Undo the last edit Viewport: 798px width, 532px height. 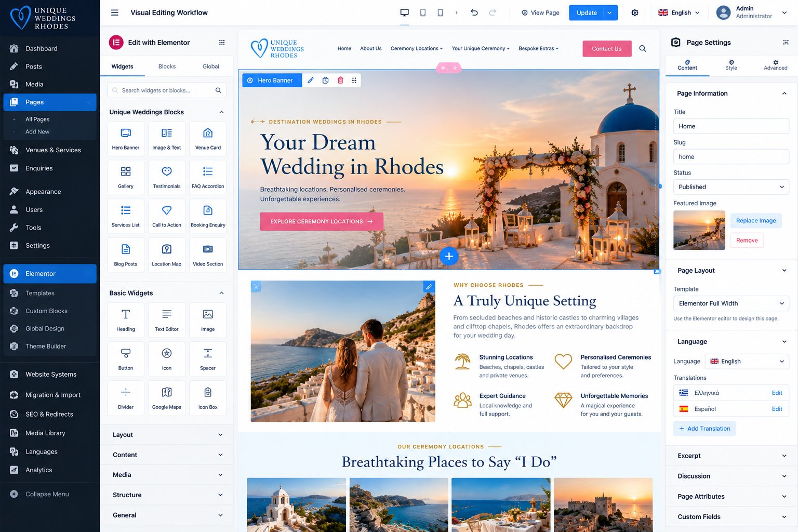[x=474, y=12]
